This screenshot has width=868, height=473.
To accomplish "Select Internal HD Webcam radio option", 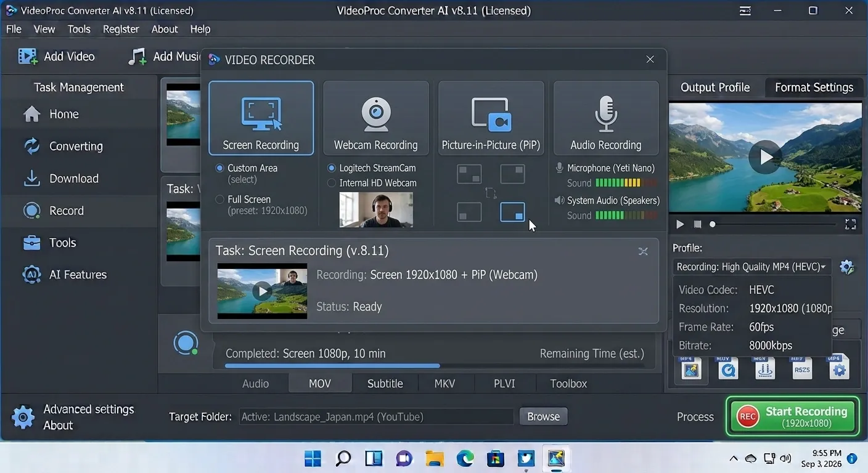I will [332, 183].
